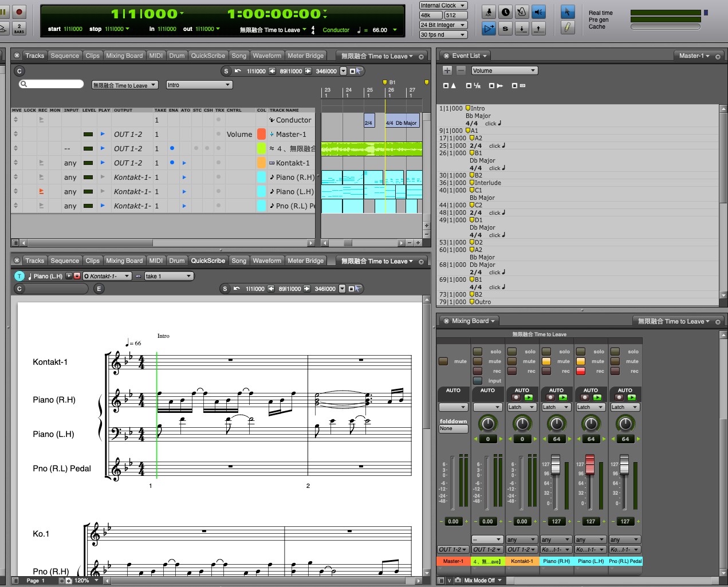Click automation record button on Kontakt-1 strip
The width and height of the screenshot is (728, 587).
click(x=516, y=397)
